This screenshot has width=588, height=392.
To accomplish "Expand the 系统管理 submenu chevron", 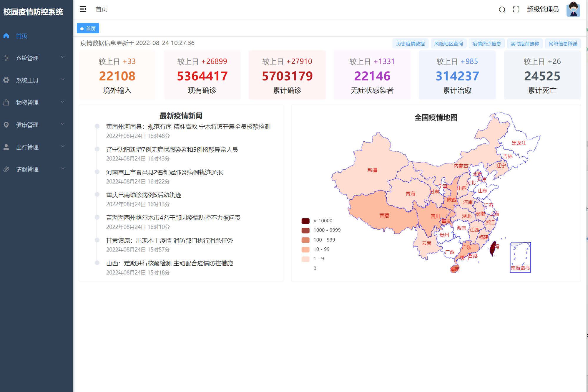I will [62, 57].
